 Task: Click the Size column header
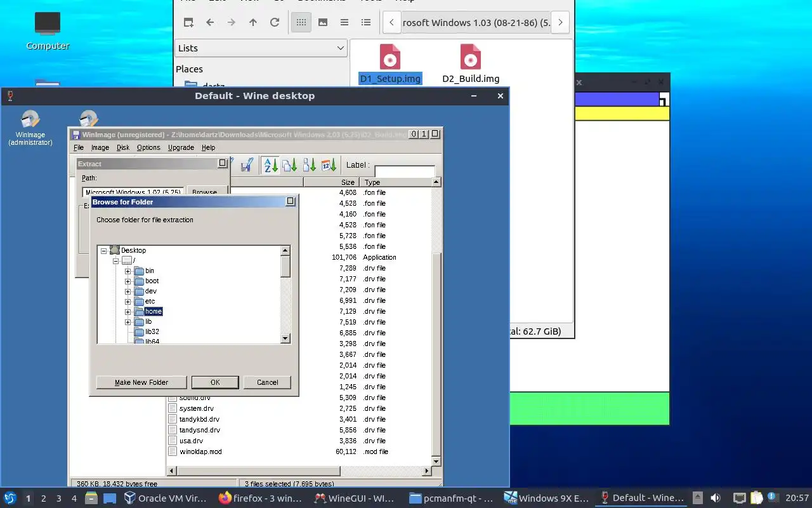tap(331, 182)
